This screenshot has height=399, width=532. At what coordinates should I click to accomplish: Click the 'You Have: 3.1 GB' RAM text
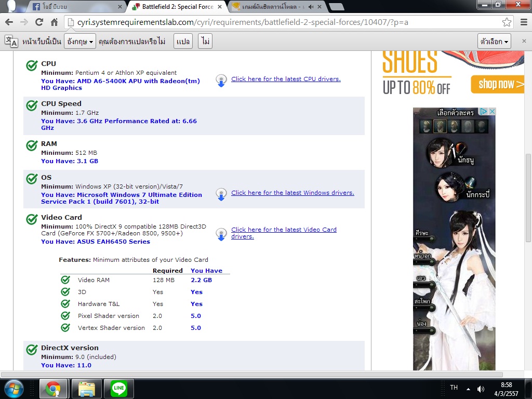coord(70,161)
